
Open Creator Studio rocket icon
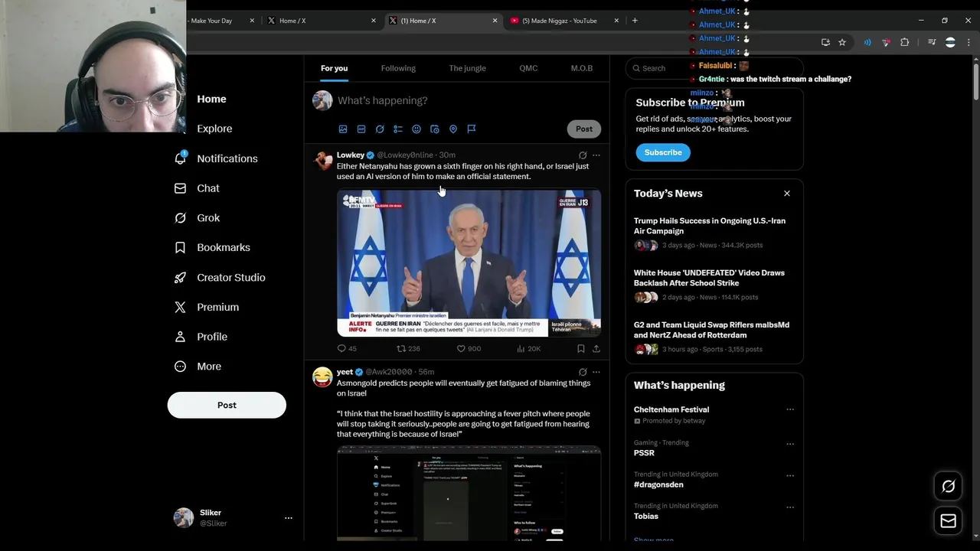point(180,277)
